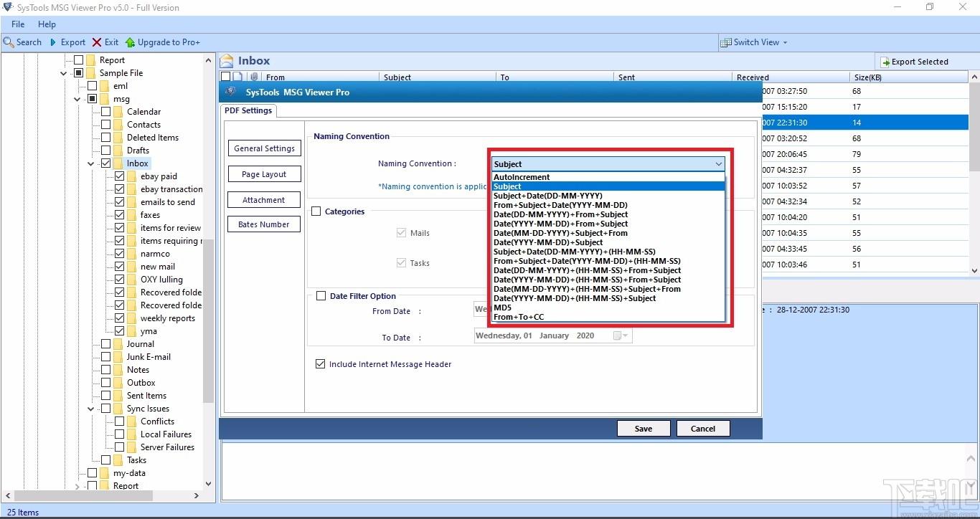The width and height of the screenshot is (980, 519).
Task: Toggle the Calendar folder checkbox
Action: (x=106, y=112)
